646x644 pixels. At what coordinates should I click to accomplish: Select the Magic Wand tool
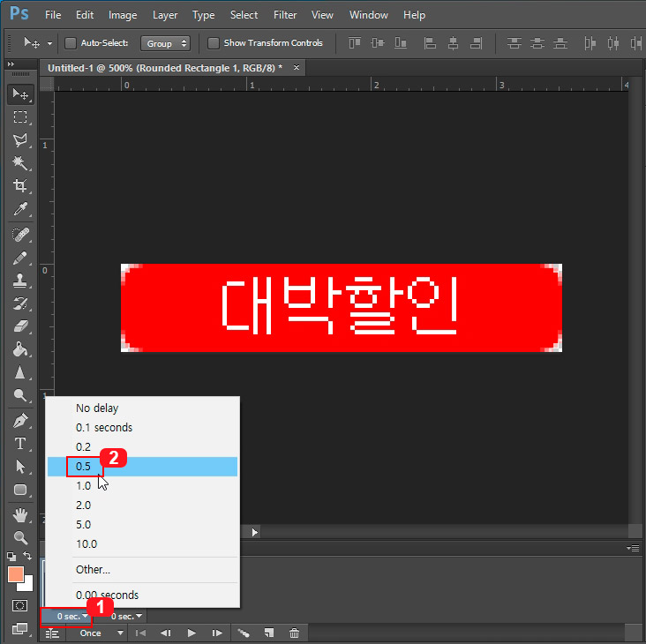[20, 163]
